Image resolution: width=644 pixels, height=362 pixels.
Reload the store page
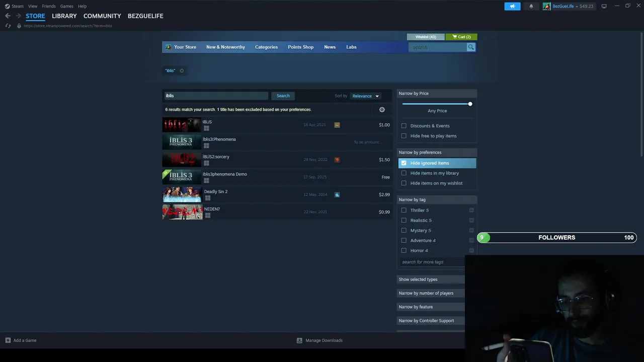coord(8,26)
